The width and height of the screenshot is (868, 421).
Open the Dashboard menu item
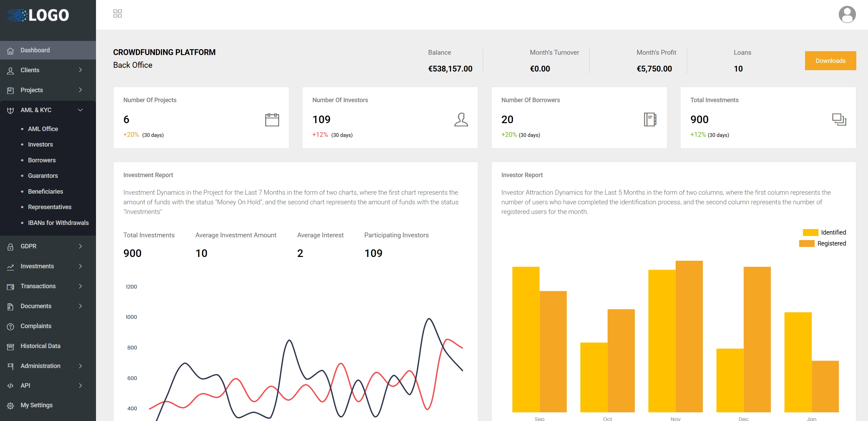pos(35,50)
